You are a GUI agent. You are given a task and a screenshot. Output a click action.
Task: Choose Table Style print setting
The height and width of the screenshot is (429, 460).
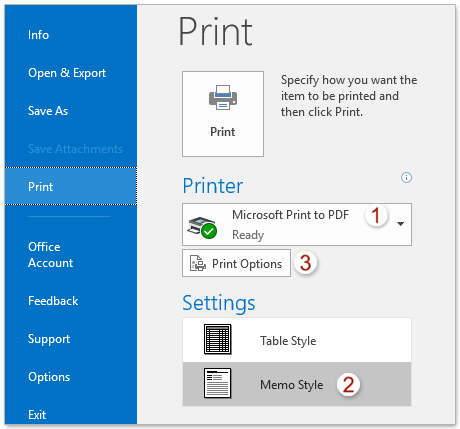[297, 340]
